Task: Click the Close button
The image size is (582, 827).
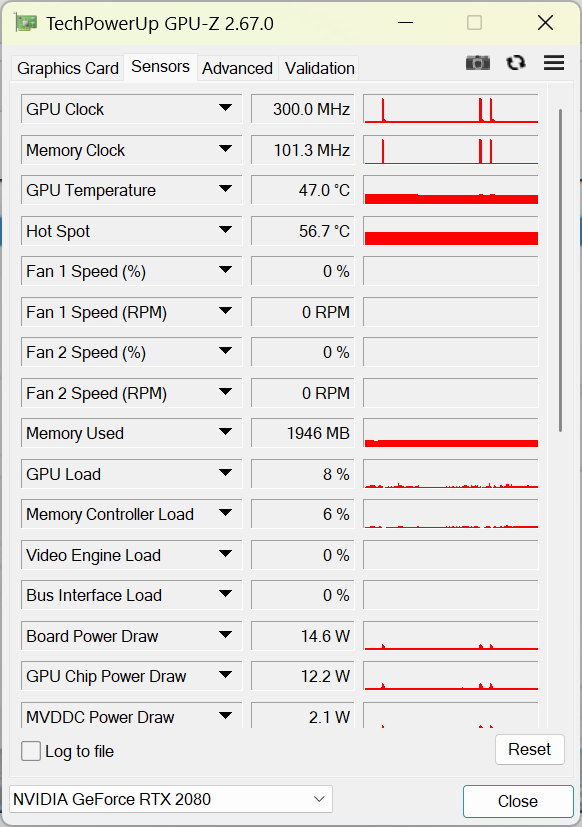Action: pos(518,801)
